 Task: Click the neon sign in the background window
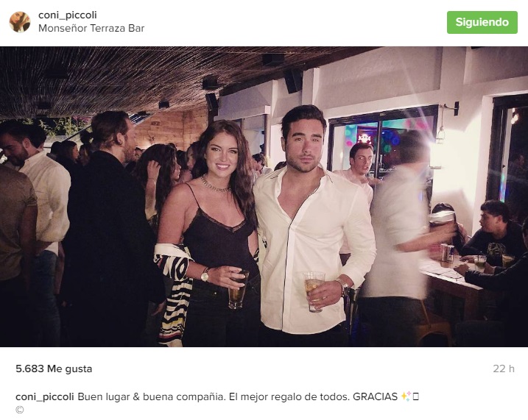point(365,138)
